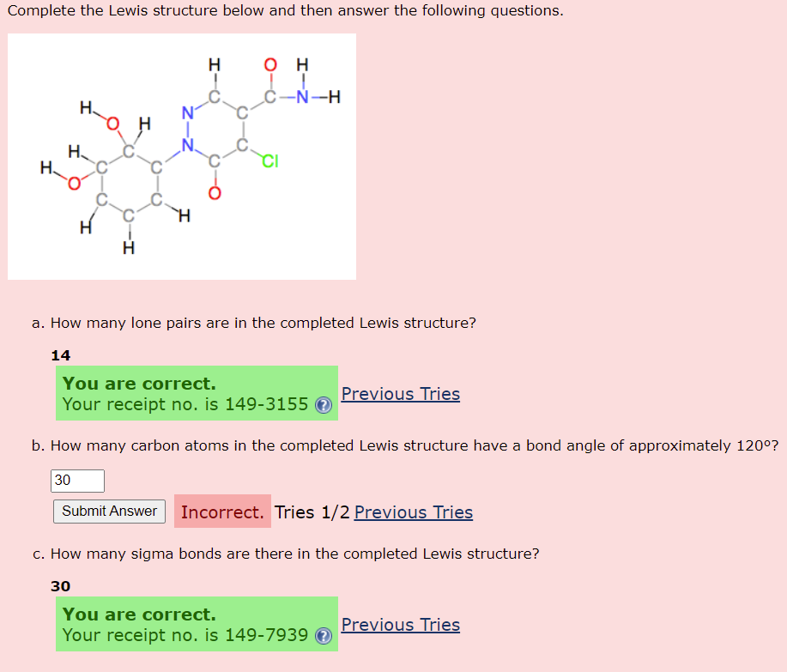The width and height of the screenshot is (787, 672).
Task: Click the answer value 14 for part a
Action: click(x=60, y=354)
